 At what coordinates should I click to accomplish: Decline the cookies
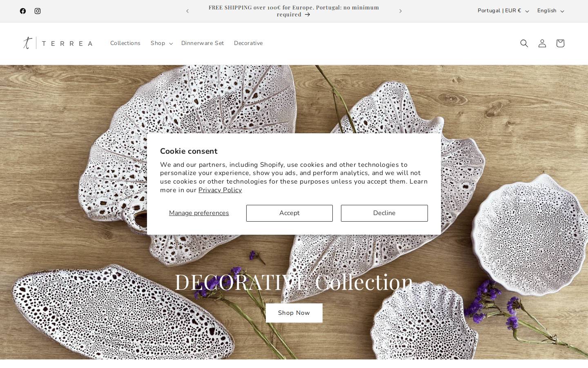384,213
